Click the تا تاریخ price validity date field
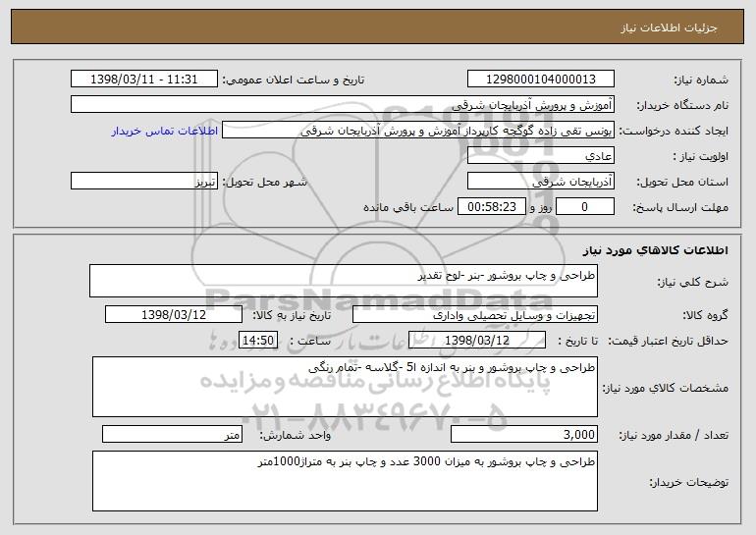 pos(477,341)
